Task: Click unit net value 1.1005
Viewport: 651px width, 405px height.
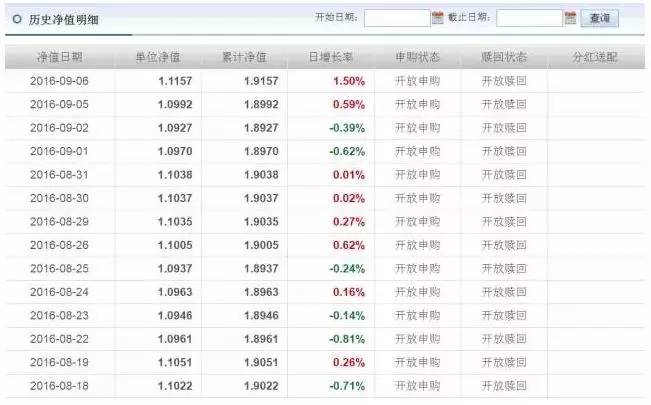Action: click(175, 245)
